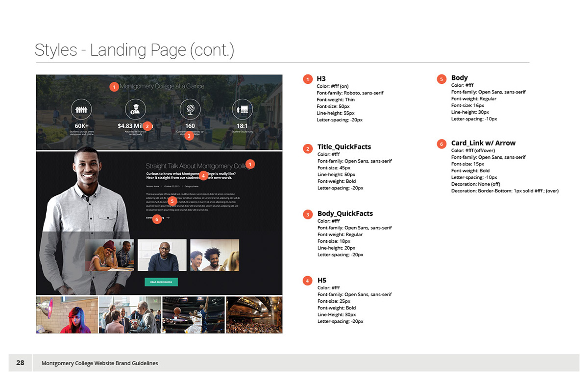
Task: Open the photo of girl with red-blue hair
Action: [67, 315]
